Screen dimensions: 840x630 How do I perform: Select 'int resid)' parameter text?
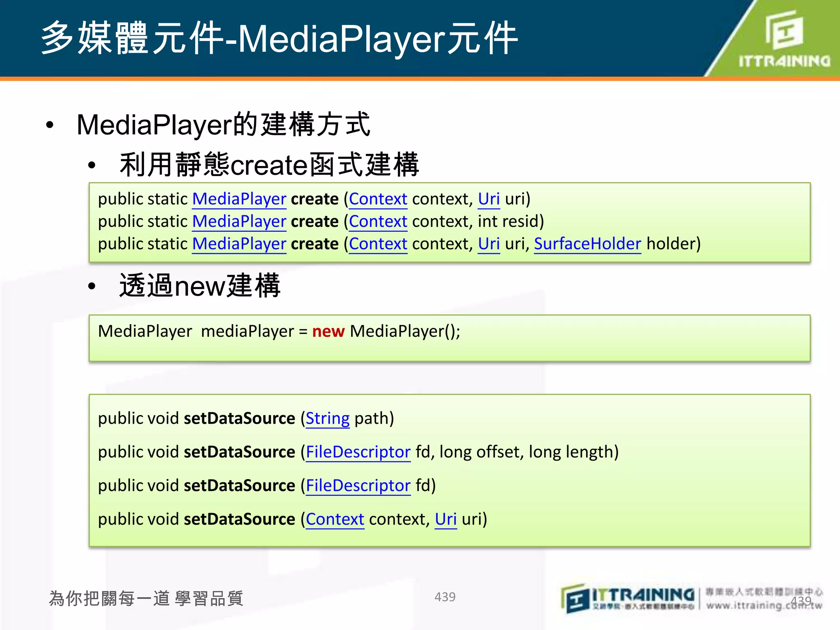[x=511, y=221]
